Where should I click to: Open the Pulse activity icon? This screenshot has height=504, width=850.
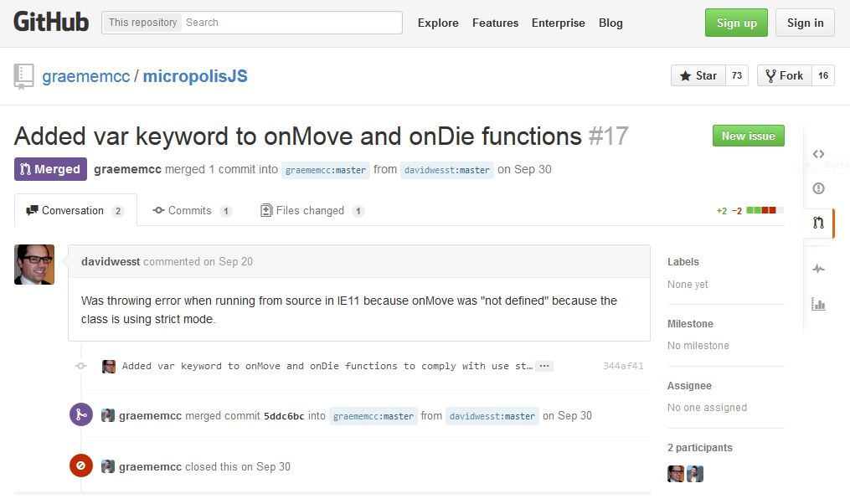click(818, 269)
